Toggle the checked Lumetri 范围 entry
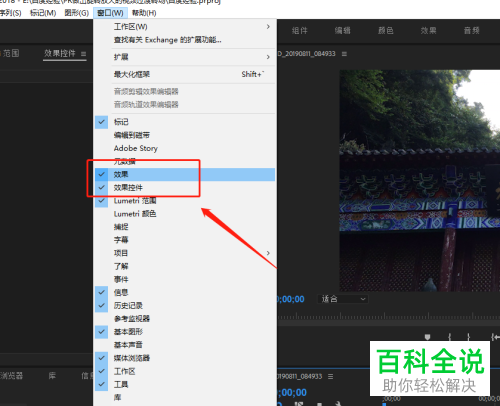The width and height of the screenshot is (500, 406). pyautogui.click(x=185, y=201)
